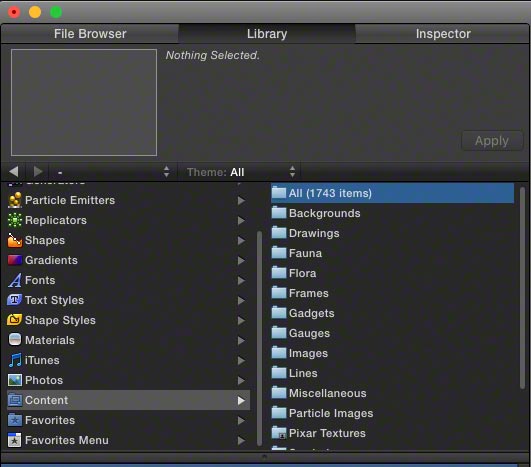Viewport: 531px width, 467px height.
Task: Select the Shape Styles yellow icon
Action: pos(15,320)
